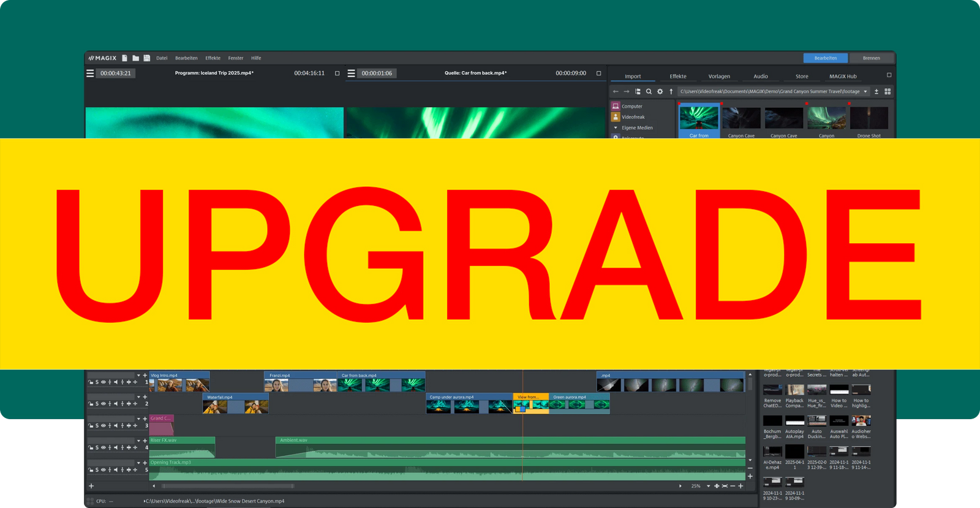This screenshot has height=508, width=980.
Task: Open the Bearbeiten menu in menu bar
Action: pos(186,58)
